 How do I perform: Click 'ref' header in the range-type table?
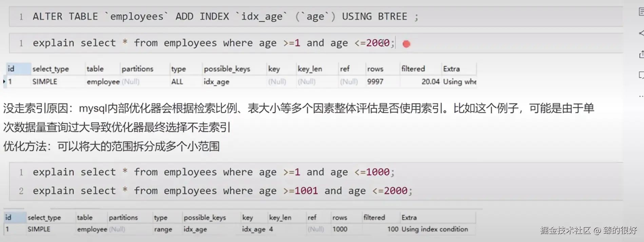312,217
